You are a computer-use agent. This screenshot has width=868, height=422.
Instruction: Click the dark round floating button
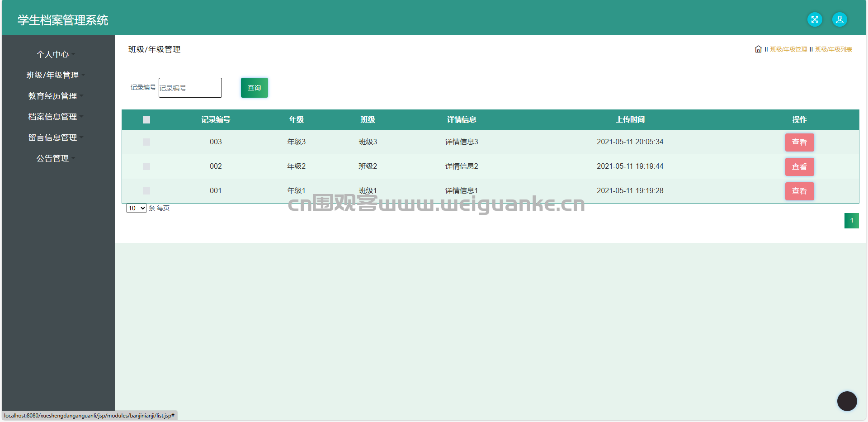tap(847, 401)
